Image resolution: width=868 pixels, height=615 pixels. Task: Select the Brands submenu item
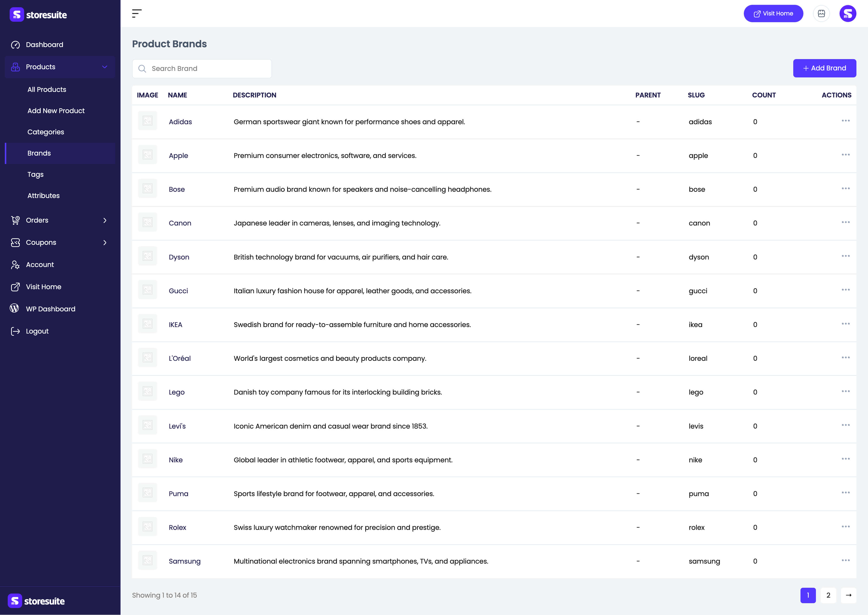[60, 153]
